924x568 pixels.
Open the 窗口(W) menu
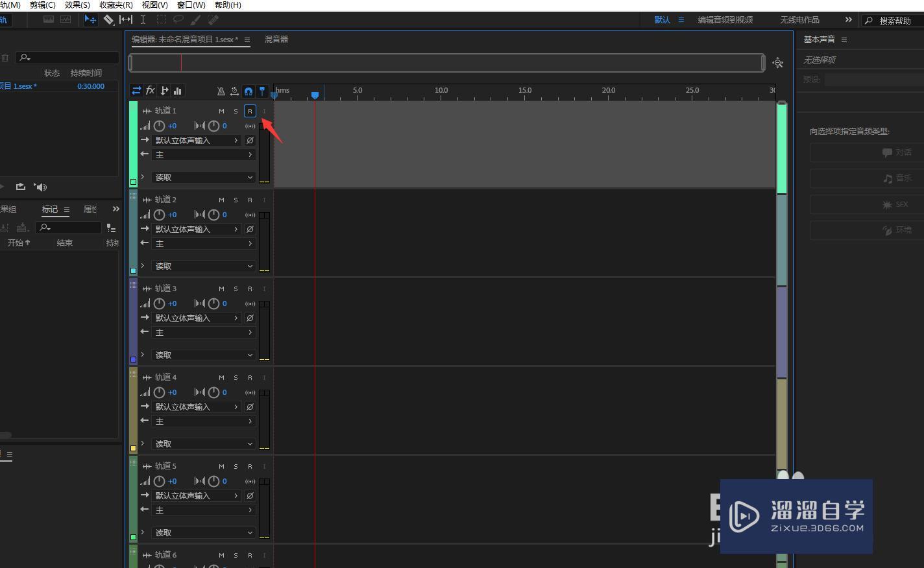pos(191,5)
